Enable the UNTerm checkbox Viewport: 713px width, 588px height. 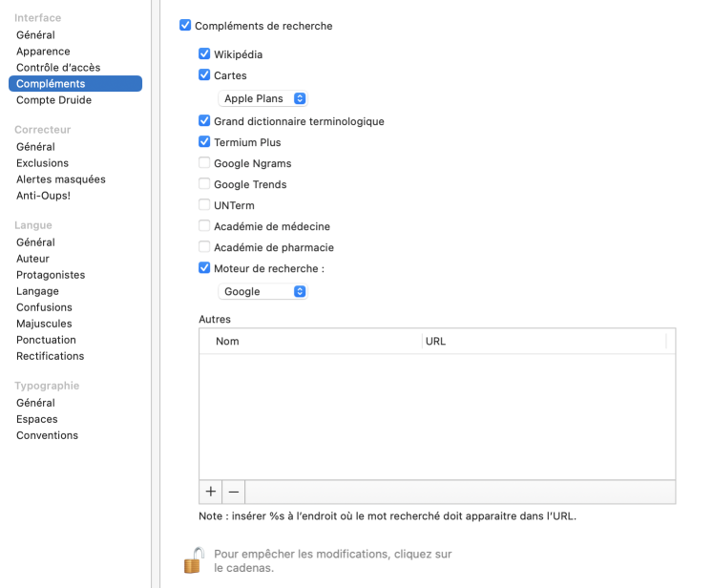(x=204, y=205)
